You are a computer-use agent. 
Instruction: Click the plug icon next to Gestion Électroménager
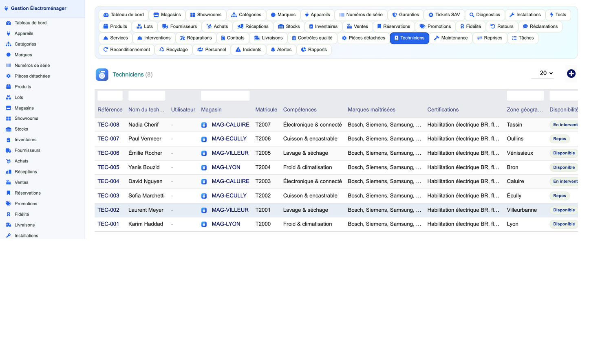(x=6, y=8)
